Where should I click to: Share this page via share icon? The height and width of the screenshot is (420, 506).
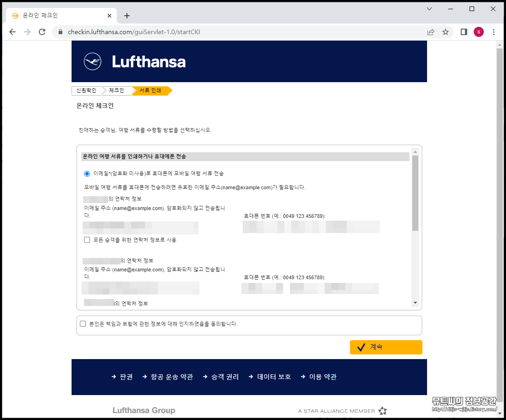pyautogui.click(x=430, y=32)
